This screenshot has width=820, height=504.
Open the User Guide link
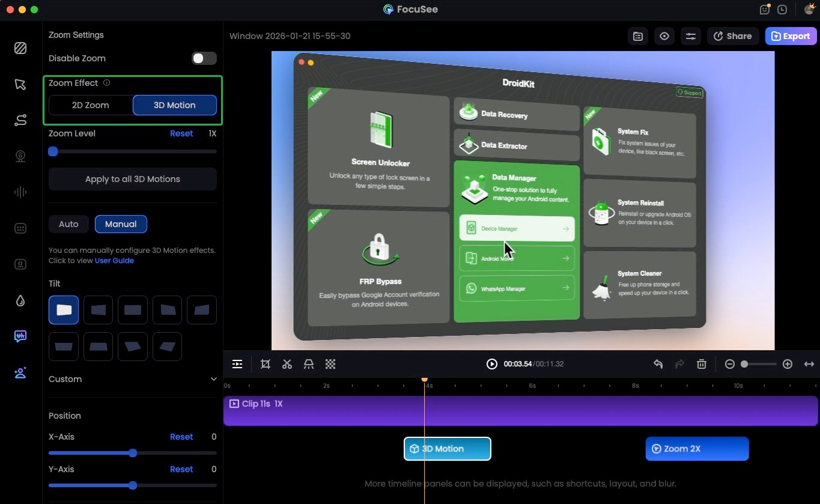(114, 261)
